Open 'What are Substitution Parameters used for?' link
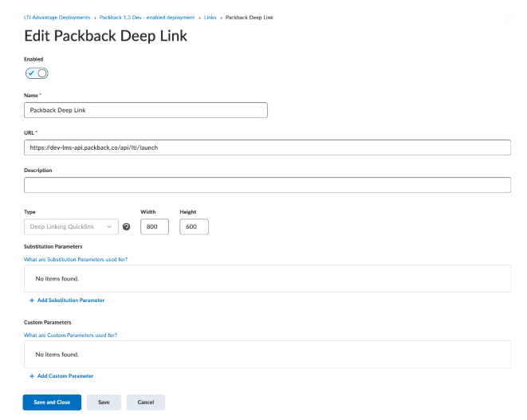 pos(77,259)
